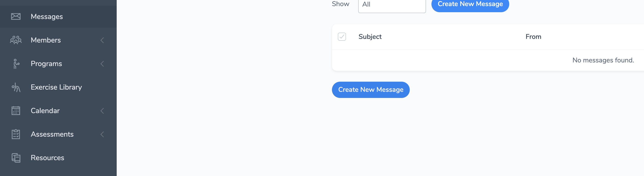Viewport: 644px width, 176px height.
Task: Click the Resources documents icon
Action: (16, 158)
